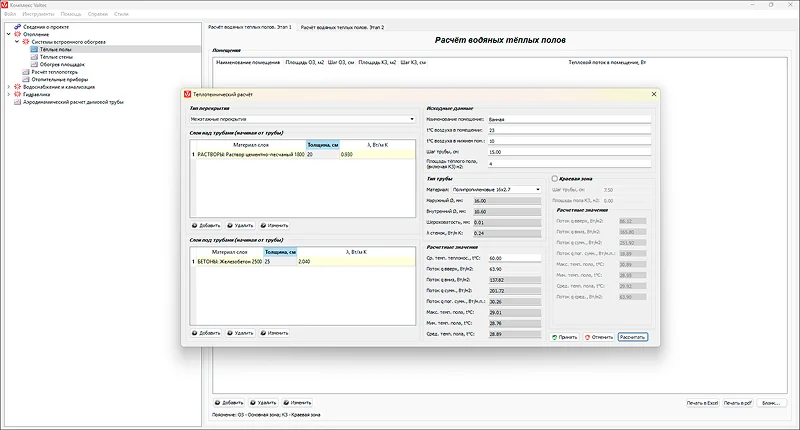Click Изменить under the cement-sand mortar layer table
The image size is (800, 430).
[274, 225]
